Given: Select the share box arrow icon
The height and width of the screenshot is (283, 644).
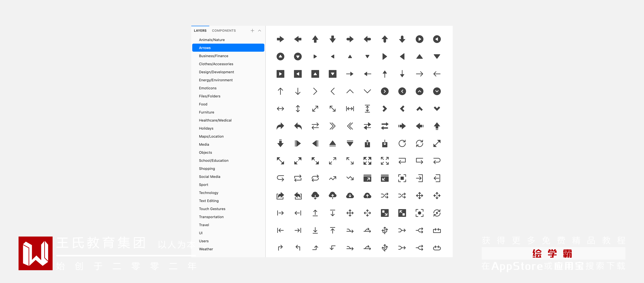Looking at the screenshot, I should tap(280, 195).
